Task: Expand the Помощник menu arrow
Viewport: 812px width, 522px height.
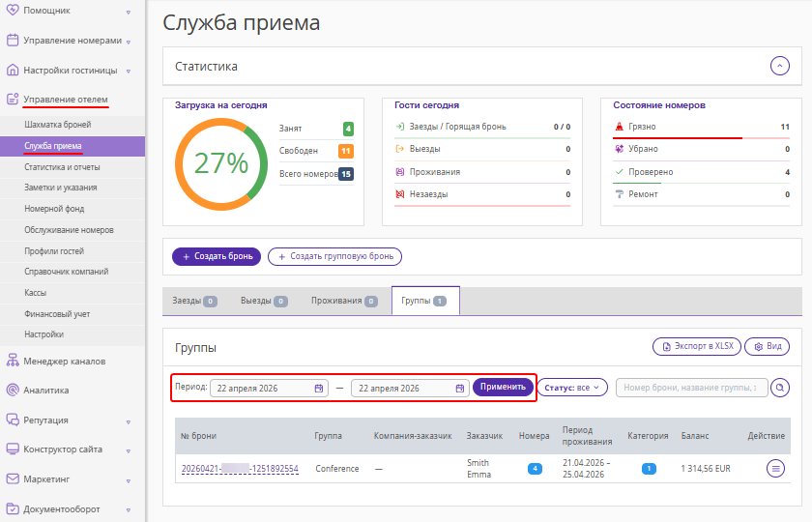Action: point(129,12)
